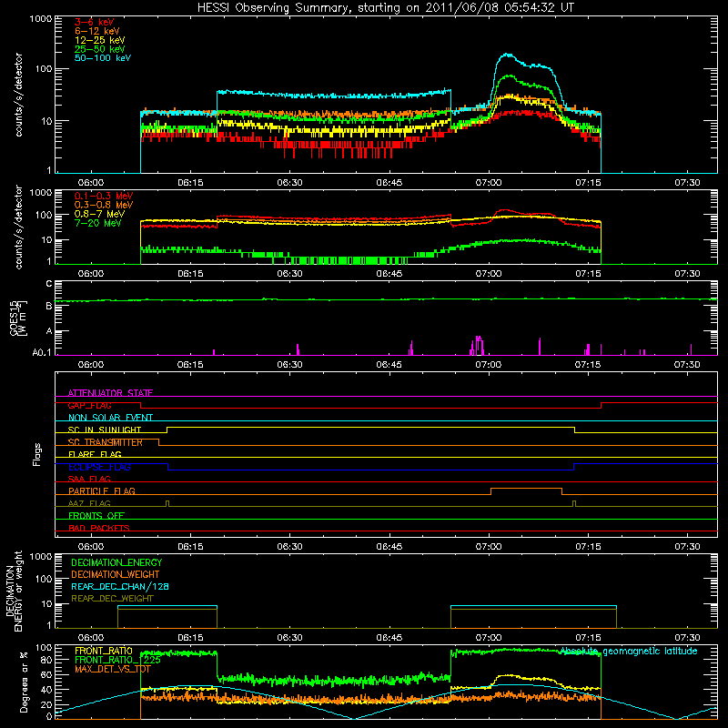Click the '0.3-0.8 MeV' legend entry
728x728 pixels.
click(104, 205)
